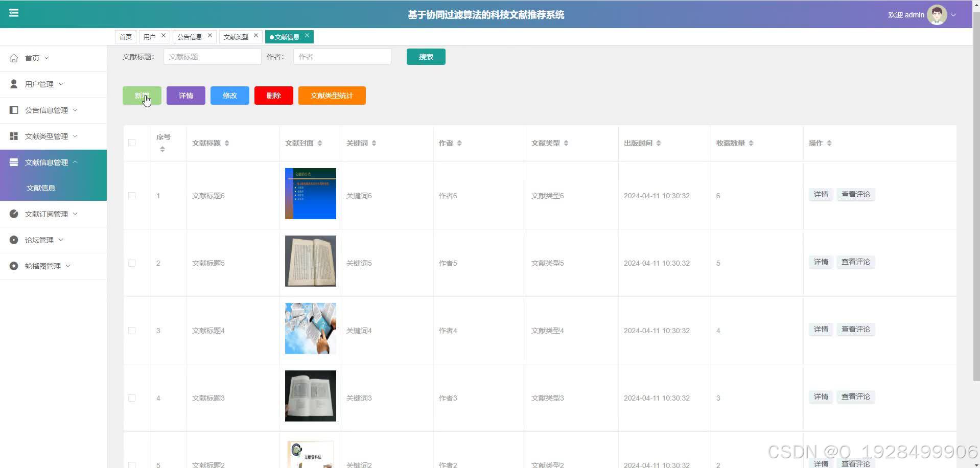Open cover thumbnail of 文献标题5
Screen dimensions: 980x468
pyautogui.click(x=311, y=261)
